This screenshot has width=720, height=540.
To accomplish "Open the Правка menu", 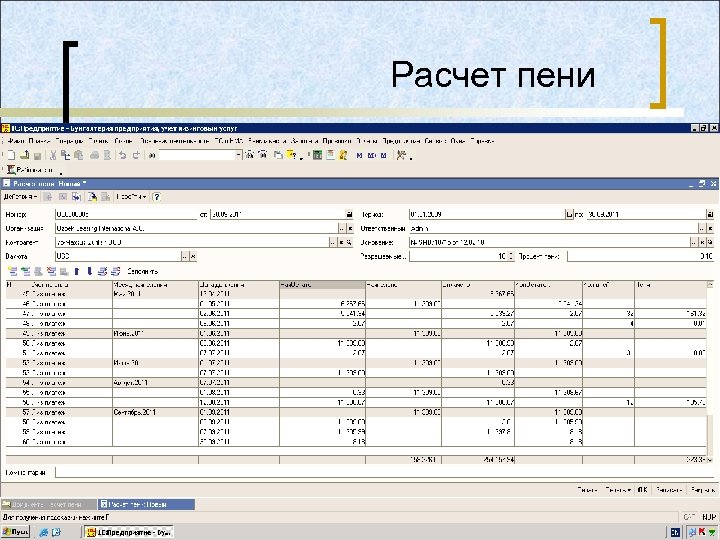I will coord(39,141).
